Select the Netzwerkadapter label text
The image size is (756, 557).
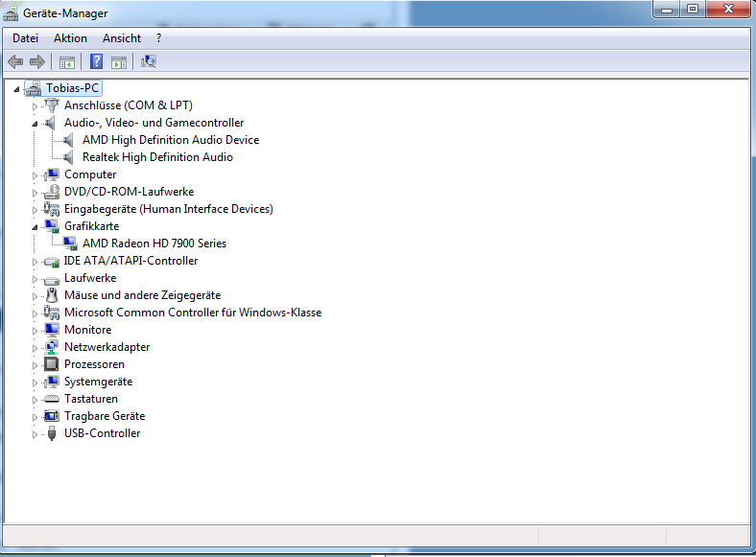click(x=107, y=347)
